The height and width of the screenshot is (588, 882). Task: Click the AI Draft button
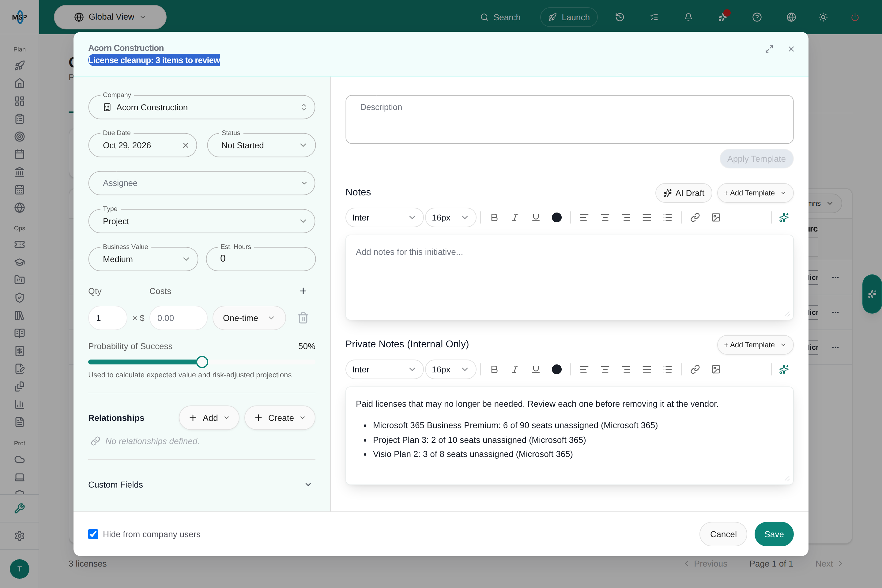[x=684, y=193]
